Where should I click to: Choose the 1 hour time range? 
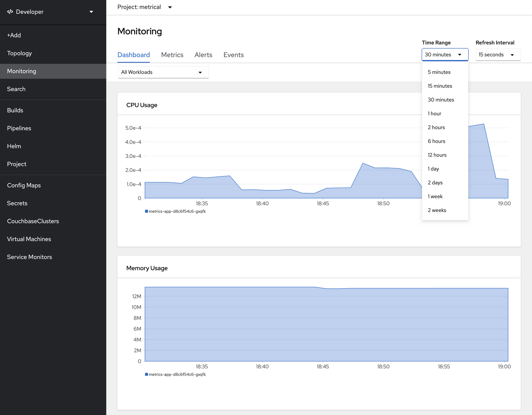[x=434, y=113]
